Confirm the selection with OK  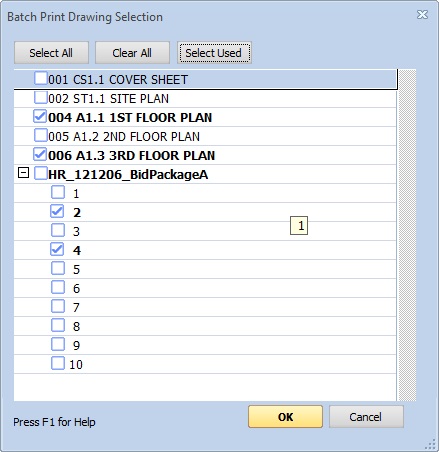285,417
